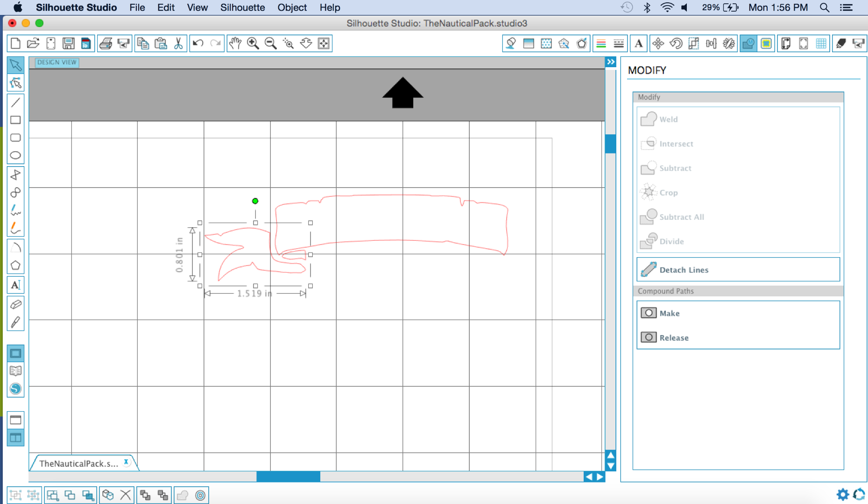Close the TheNauticalPack document tab
Image resolution: width=868 pixels, height=504 pixels.
(126, 462)
